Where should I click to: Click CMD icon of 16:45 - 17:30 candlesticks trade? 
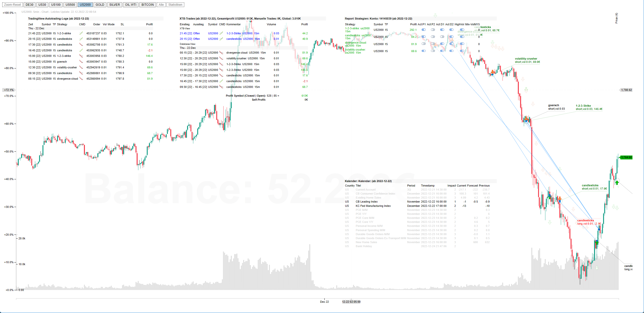[x=221, y=81]
